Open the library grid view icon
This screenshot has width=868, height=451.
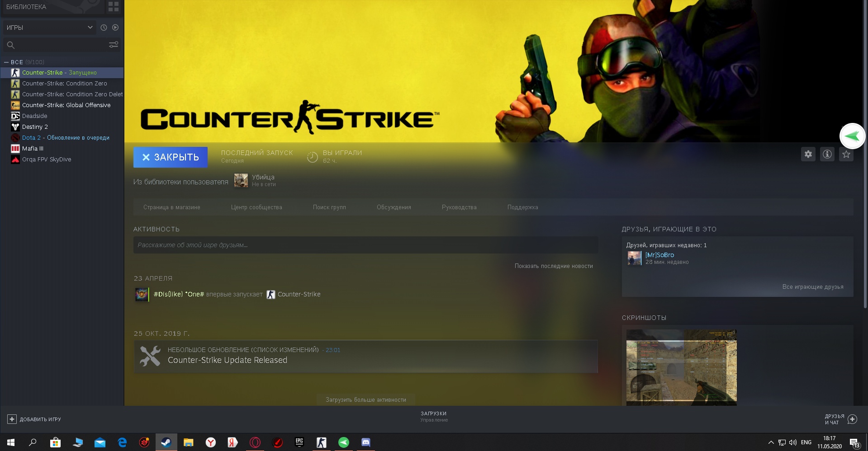click(x=114, y=7)
